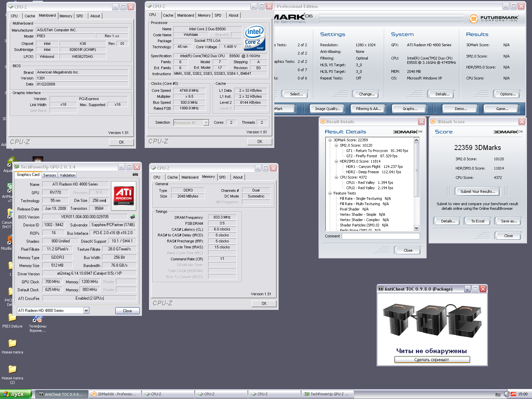
Task: Open the Validation tab in GPU-Z
Action: pyautogui.click(x=67, y=175)
